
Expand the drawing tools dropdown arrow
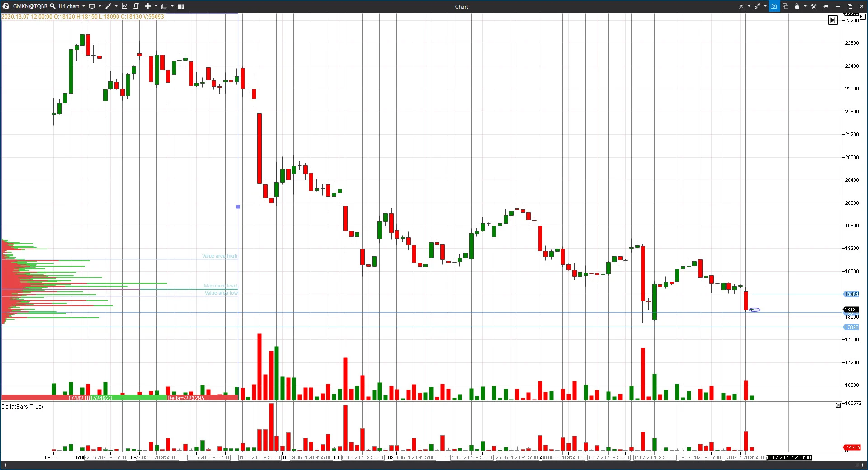pos(116,6)
